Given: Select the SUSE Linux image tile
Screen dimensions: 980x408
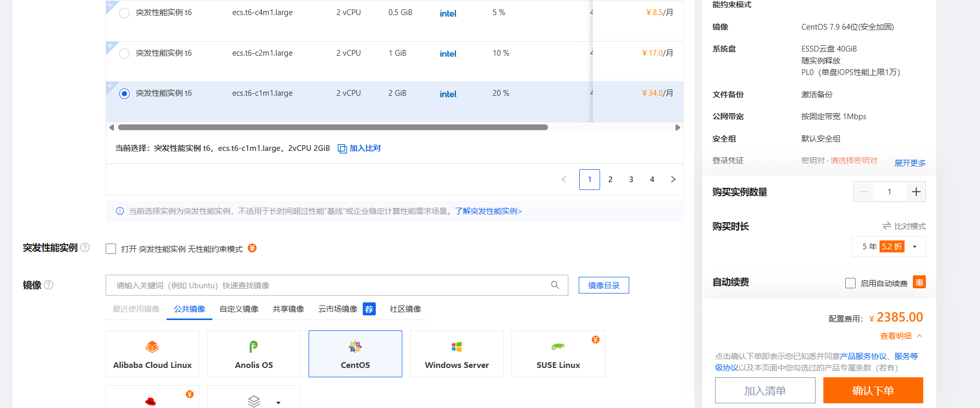Looking at the screenshot, I should coord(558,354).
